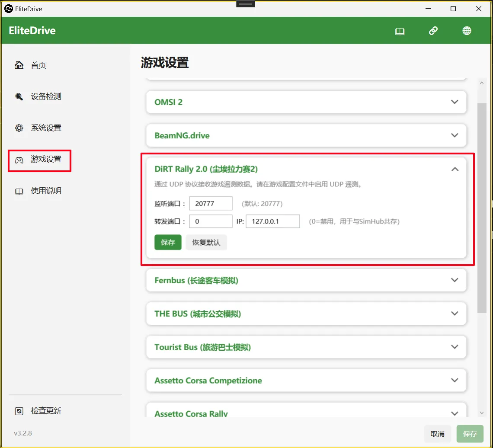Click the BeamNG.drive title text
Image resolution: width=493 pixels, height=448 pixels.
pos(182,135)
